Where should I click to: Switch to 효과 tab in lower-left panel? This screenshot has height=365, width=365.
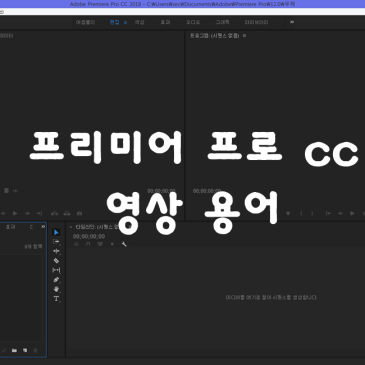click(10, 227)
